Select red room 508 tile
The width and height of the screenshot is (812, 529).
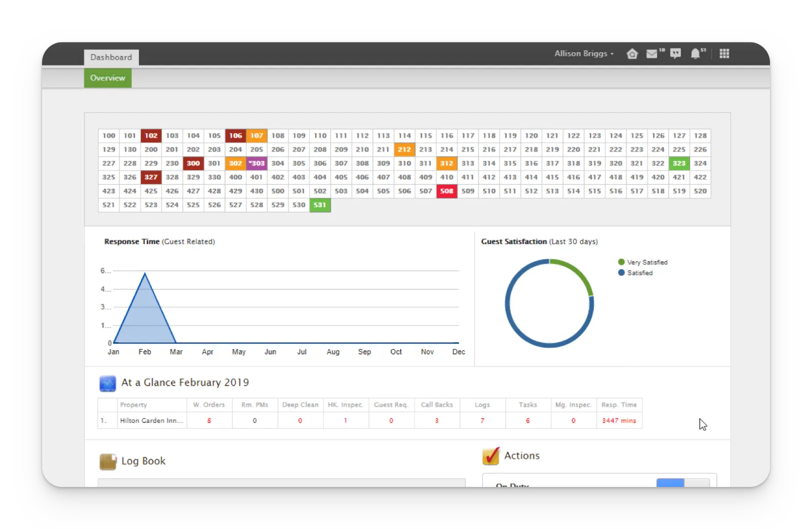click(x=447, y=191)
